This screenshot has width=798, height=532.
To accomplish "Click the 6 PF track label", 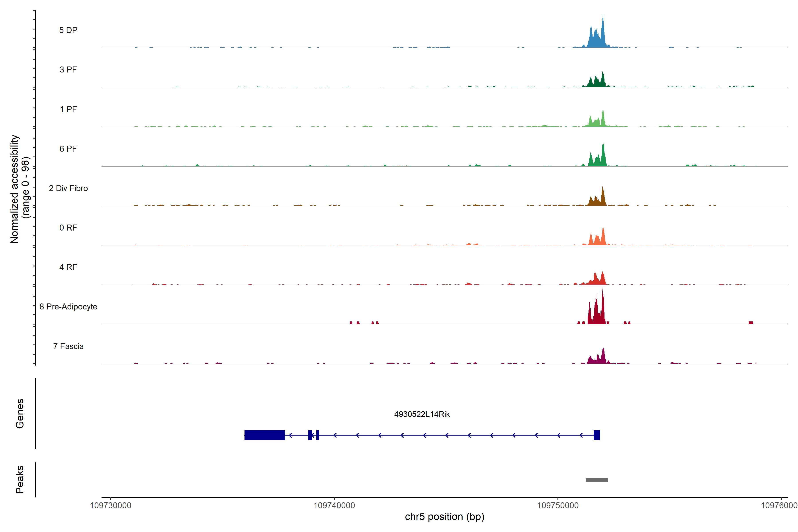I will tap(68, 149).
